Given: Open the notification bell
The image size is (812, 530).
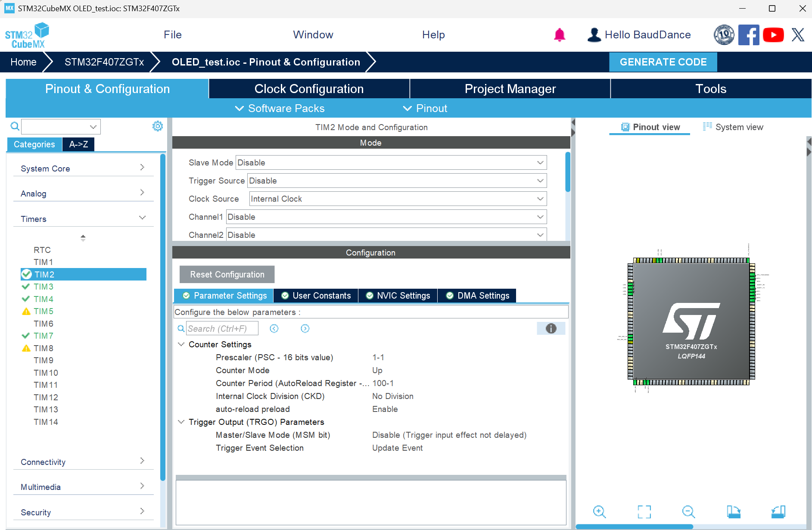Looking at the screenshot, I should click(559, 35).
